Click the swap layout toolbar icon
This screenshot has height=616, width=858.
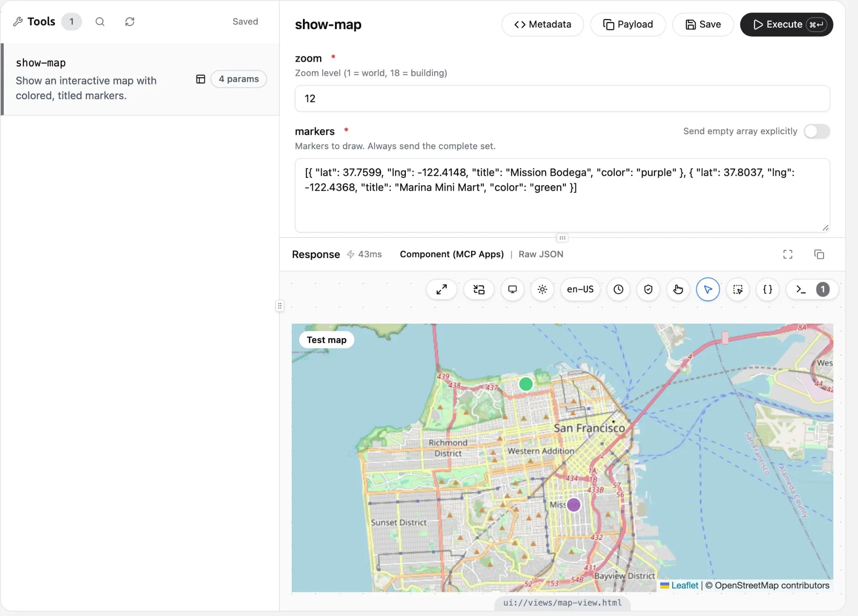click(x=479, y=289)
